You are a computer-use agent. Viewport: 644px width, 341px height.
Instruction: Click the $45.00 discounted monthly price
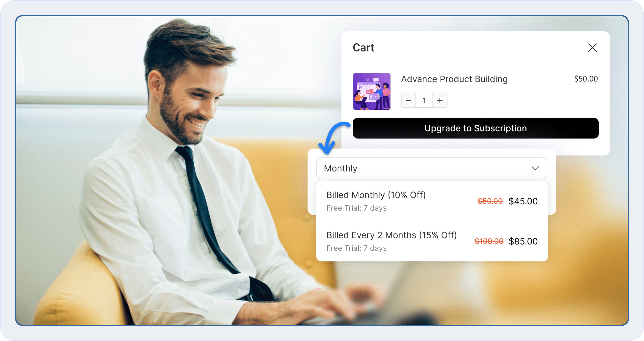[523, 201]
